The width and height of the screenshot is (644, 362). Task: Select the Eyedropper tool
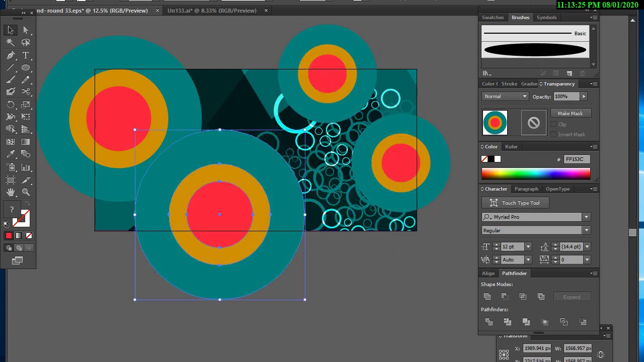tap(11, 154)
